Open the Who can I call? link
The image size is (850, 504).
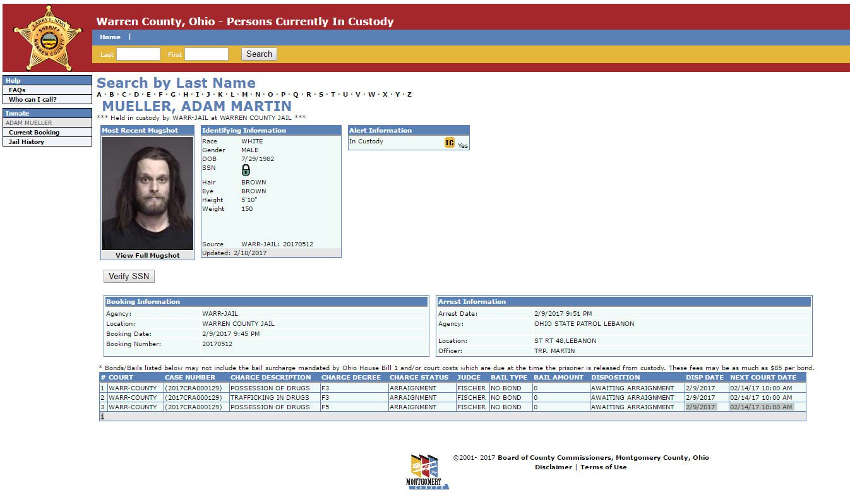(32, 100)
